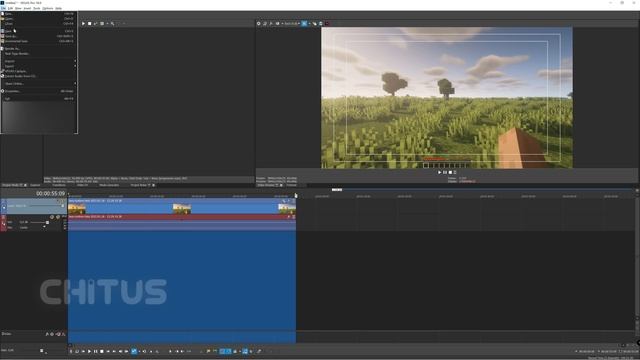Choose Open in the File menu
This screenshot has width=640, height=360.
pos(38,19)
